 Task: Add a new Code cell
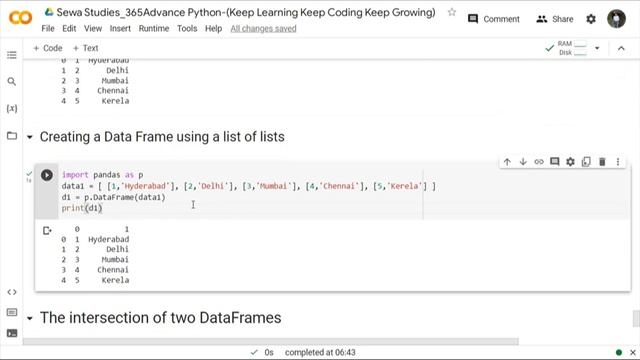click(47, 48)
